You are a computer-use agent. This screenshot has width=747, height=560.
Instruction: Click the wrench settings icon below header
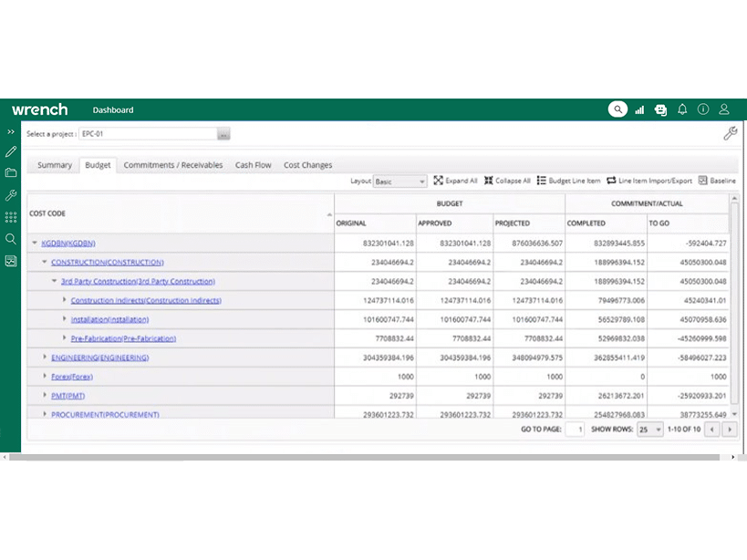coord(730,134)
